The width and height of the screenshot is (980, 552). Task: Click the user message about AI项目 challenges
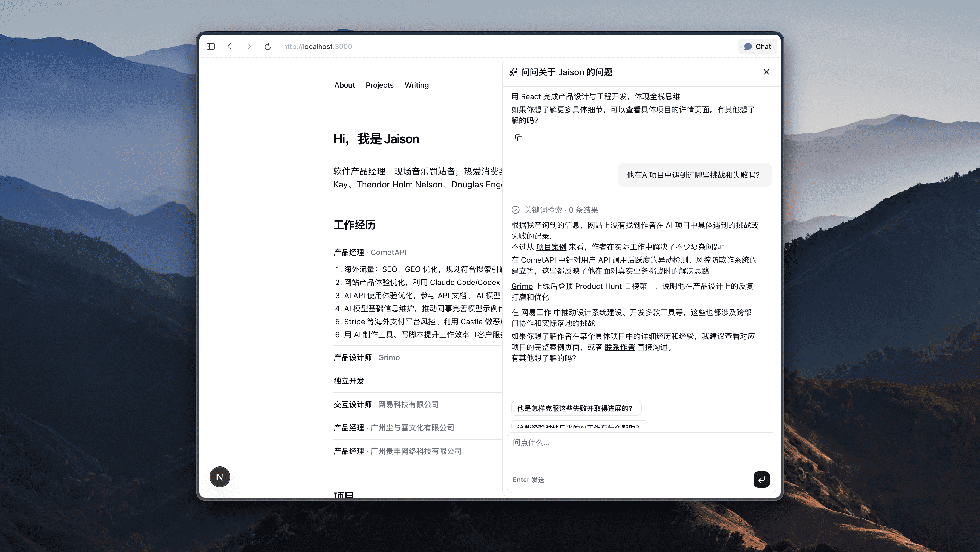pyautogui.click(x=694, y=175)
